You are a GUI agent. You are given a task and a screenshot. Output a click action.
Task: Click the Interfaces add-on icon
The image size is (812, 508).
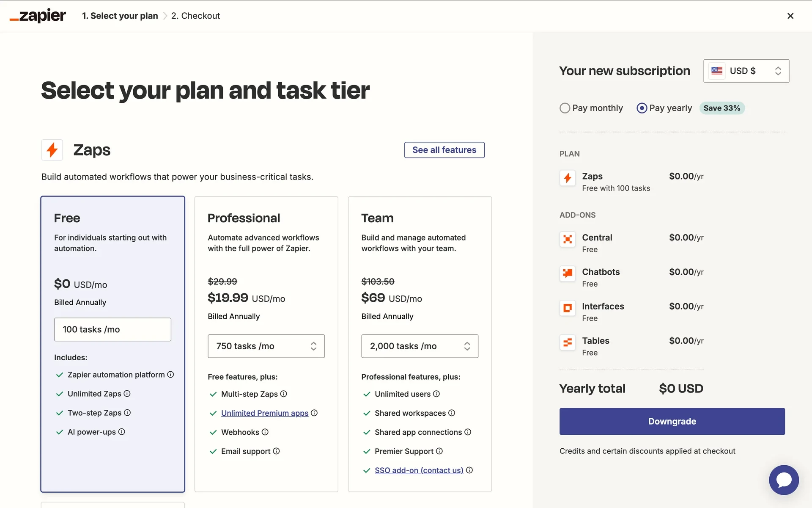click(568, 308)
